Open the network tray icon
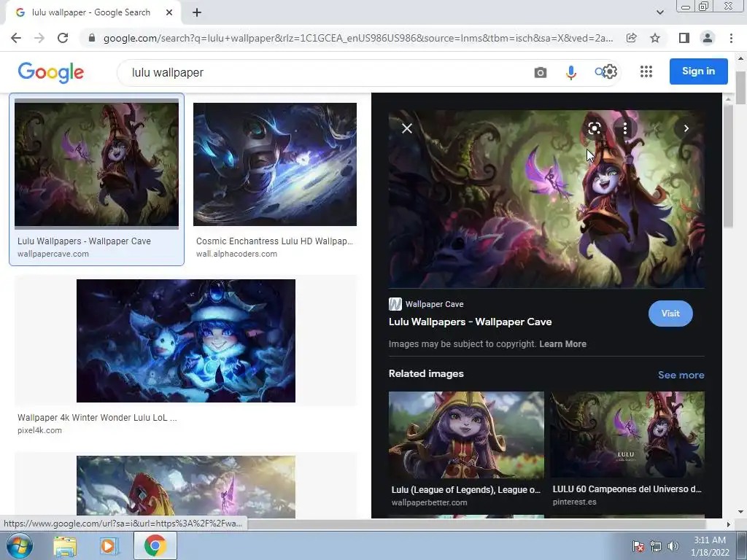This screenshot has height=560, width=747. tap(656, 546)
